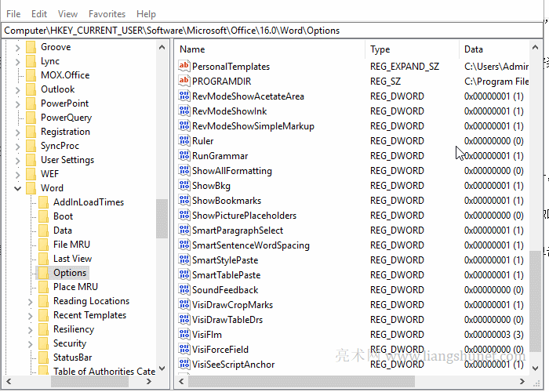Click the tree pane horizontal scroll left arrow
549x392 pixels.
click(9, 381)
